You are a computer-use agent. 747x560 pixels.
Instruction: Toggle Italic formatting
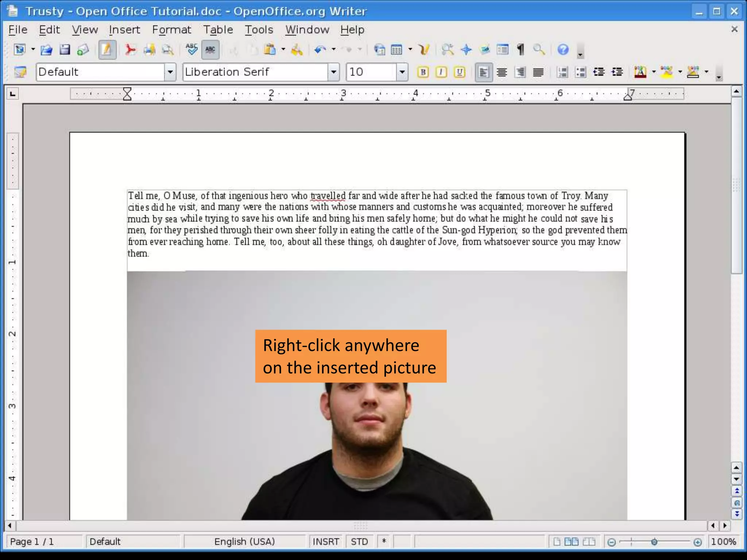pos(441,72)
